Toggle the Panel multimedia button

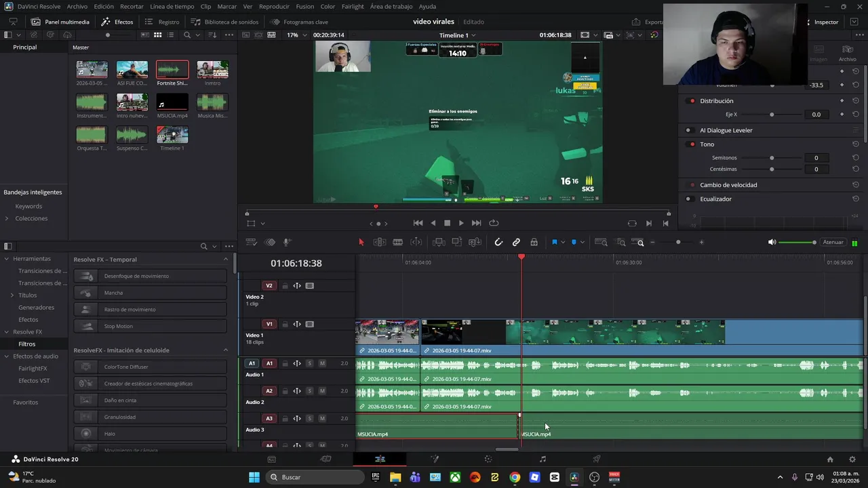tap(60, 22)
